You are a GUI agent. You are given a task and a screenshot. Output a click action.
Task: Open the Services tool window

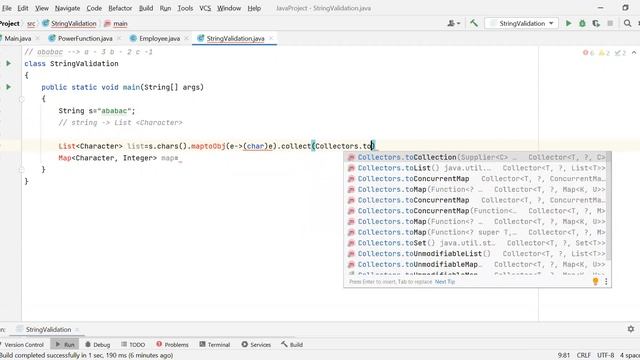[x=256, y=344]
